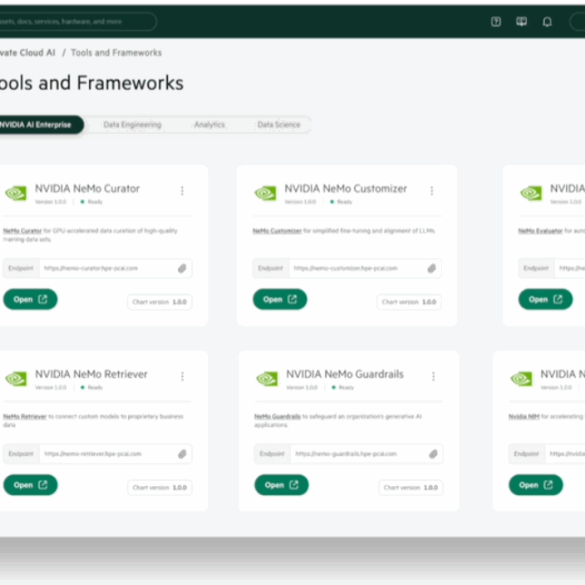Go to Private Cloud AI breadcrumb
The height and width of the screenshot is (585, 585).
coord(28,53)
